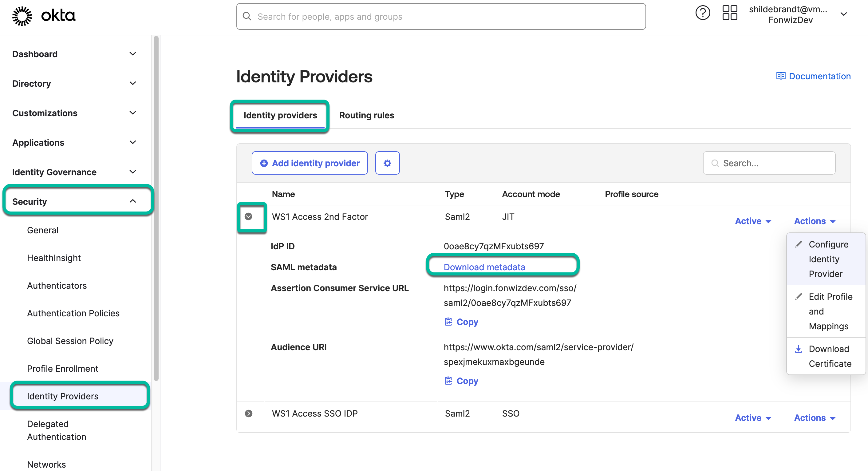Click the Documentation book icon
Viewport: 868px width, 471px height.
[780, 76]
